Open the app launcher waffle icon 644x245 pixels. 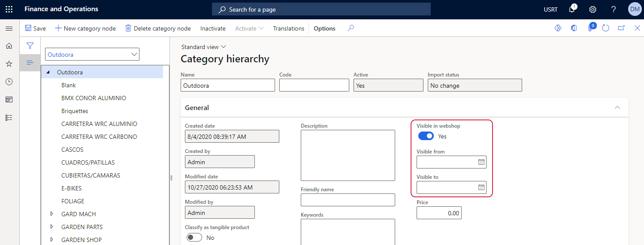click(x=9, y=9)
